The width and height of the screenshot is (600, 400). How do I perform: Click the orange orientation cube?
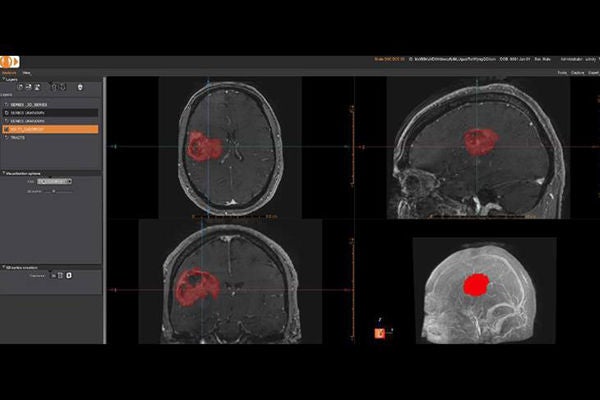(x=380, y=333)
